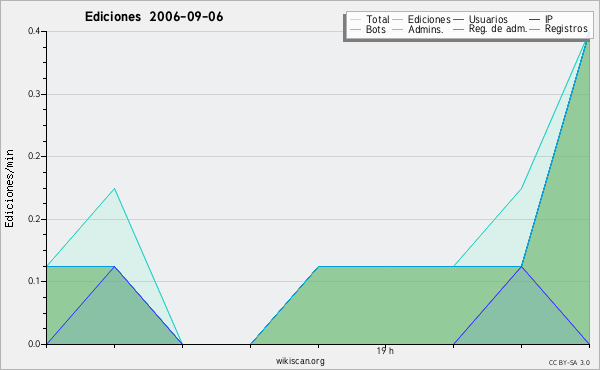600x370 pixels.
Task: Click the 0.3 y-axis value
Action: [x=34, y=94]
